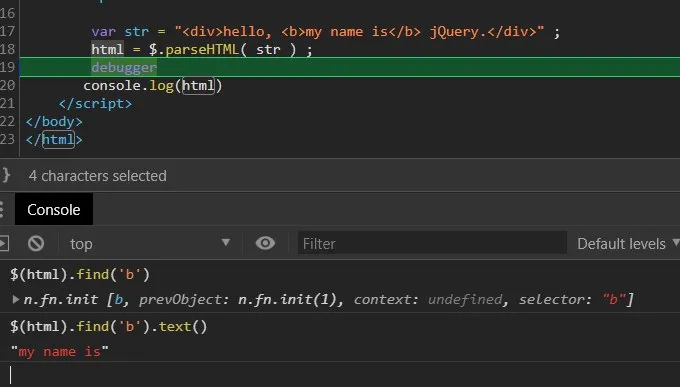The width and height of the screenshot is (680, 387).
Task: Open the Default levels dropdown
Action: click(628, 244)
